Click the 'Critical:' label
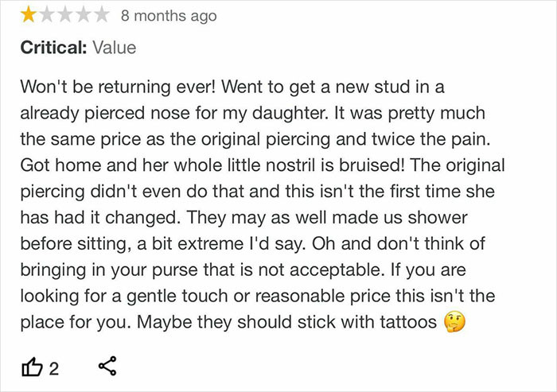 click(53, 47)
